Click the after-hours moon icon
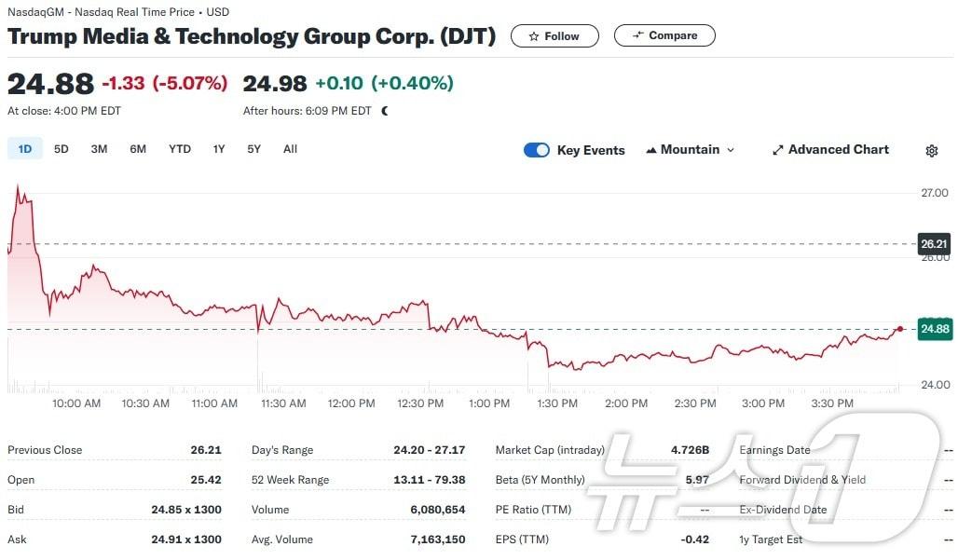 385,111
